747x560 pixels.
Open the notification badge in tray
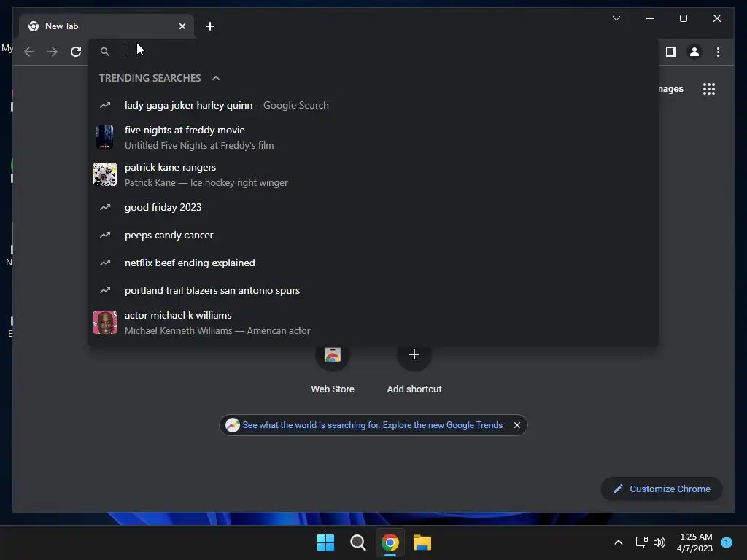coord(727,542)
